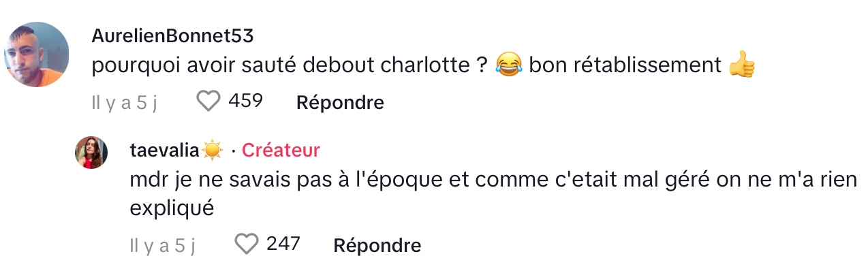Reply to AurelienBonnet53's comment via Répondre

tap(340, 103)
